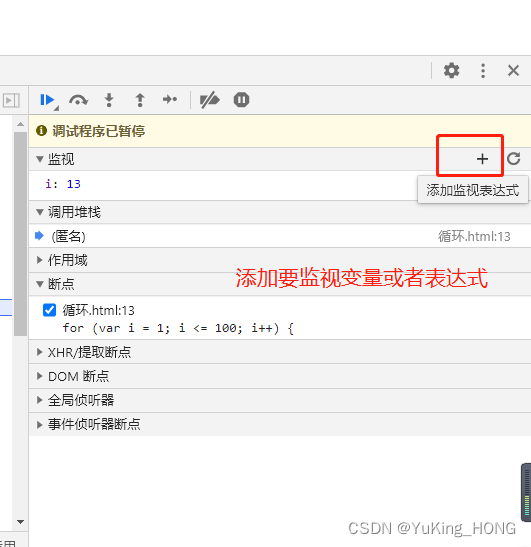Viewport: 531px width, 547px height.
Task: Open DevTools settings gear
Action: 451,70
